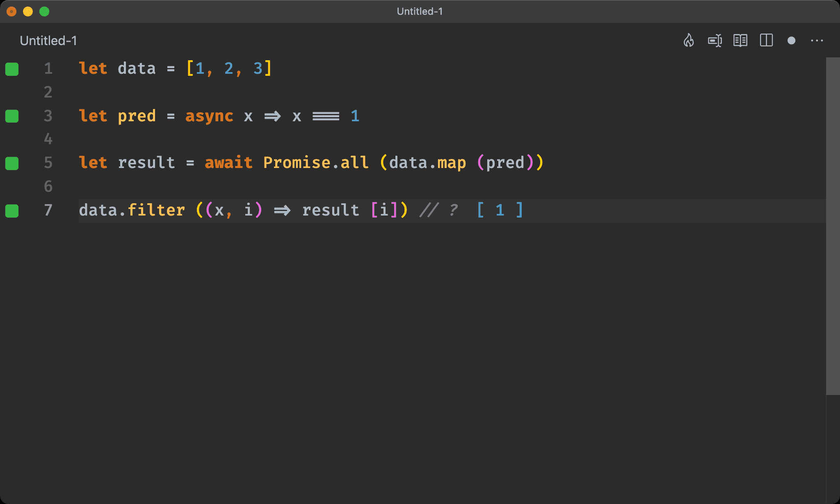
Task: Open the panel layout split icon
Action: pos(766,41)
